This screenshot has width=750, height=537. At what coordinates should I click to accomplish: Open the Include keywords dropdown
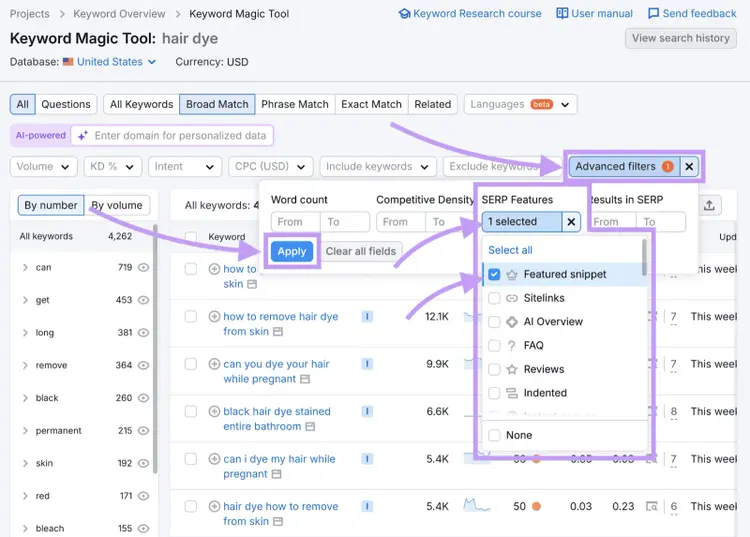click(x=378, y=166)
